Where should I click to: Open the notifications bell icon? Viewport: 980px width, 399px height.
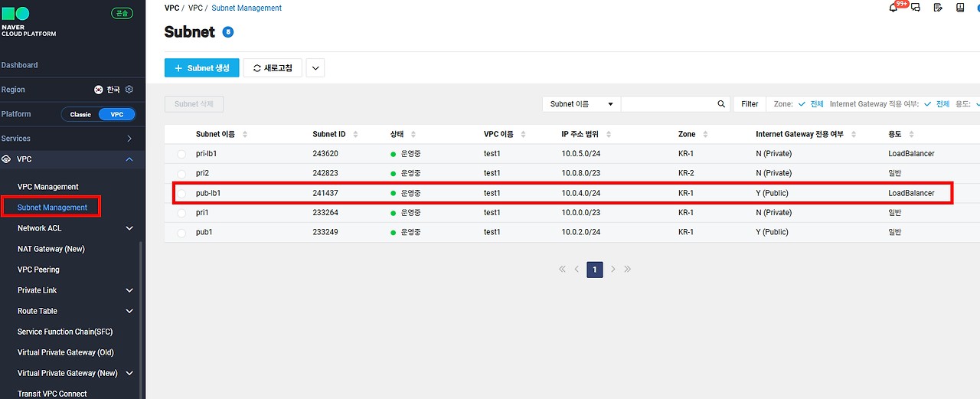[x=893, y=8]
